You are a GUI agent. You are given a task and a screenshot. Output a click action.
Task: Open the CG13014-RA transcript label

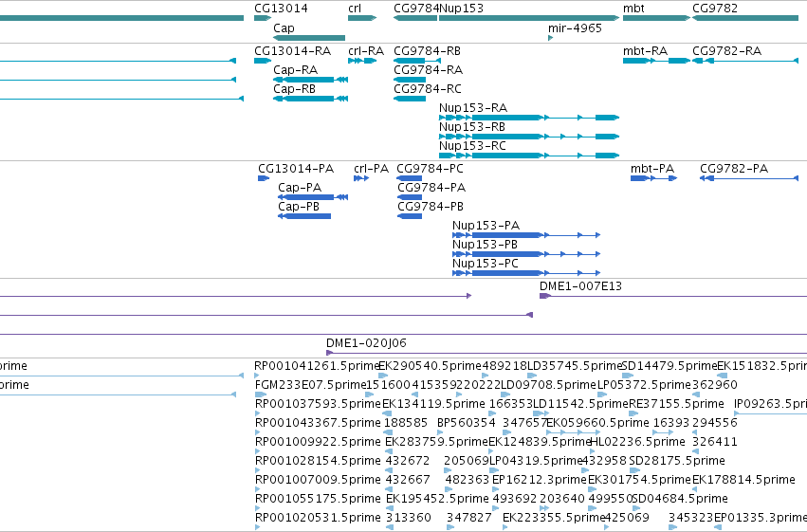click(x=292, y=51)
